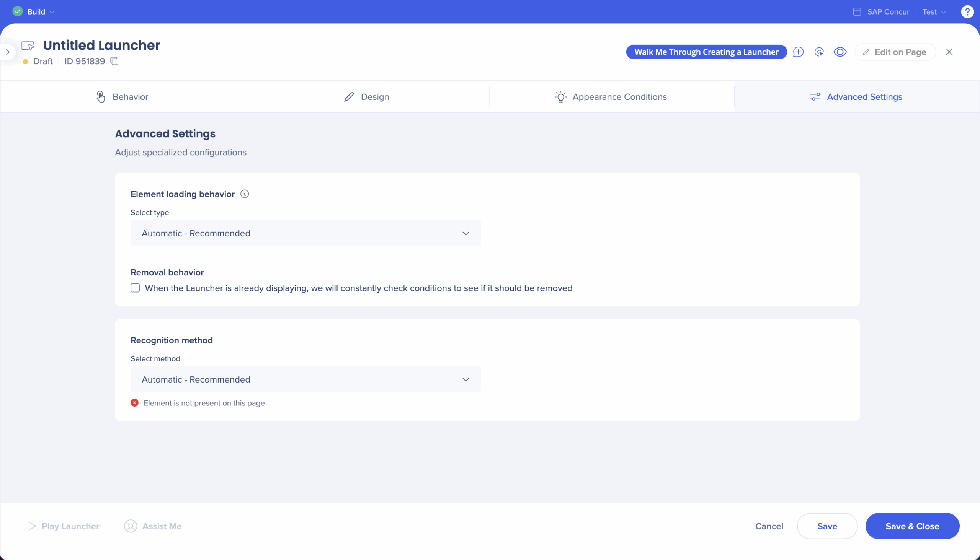
Task: Open the Test environment dropdown
Action: [934, 12]
